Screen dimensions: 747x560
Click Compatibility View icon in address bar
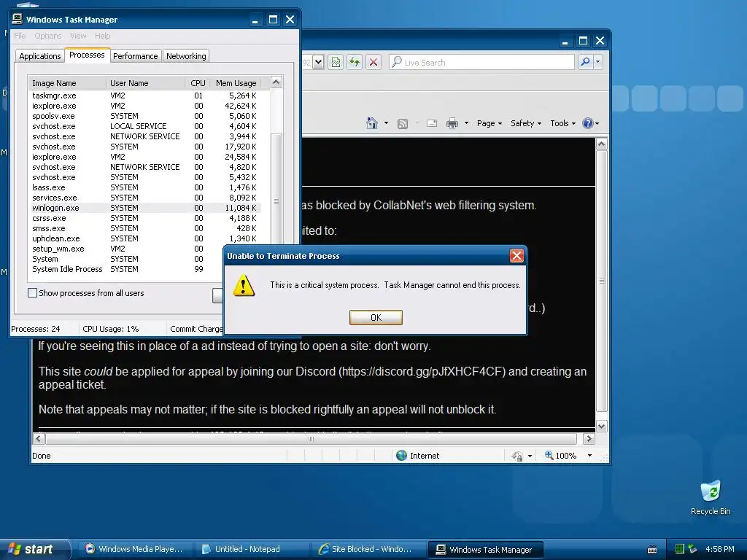click(x=336, y=62)
